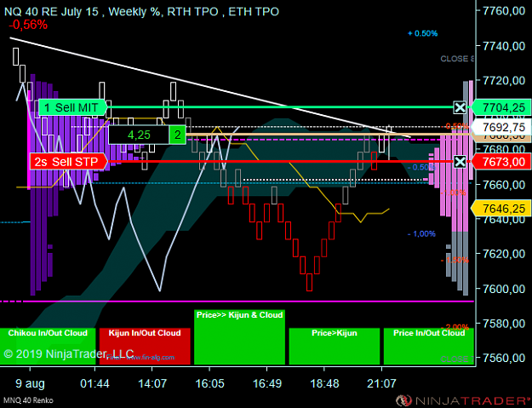Screen dimensions: 532x408
Task: Click the 7620,00 price axis label
Action: pos(504,253)
